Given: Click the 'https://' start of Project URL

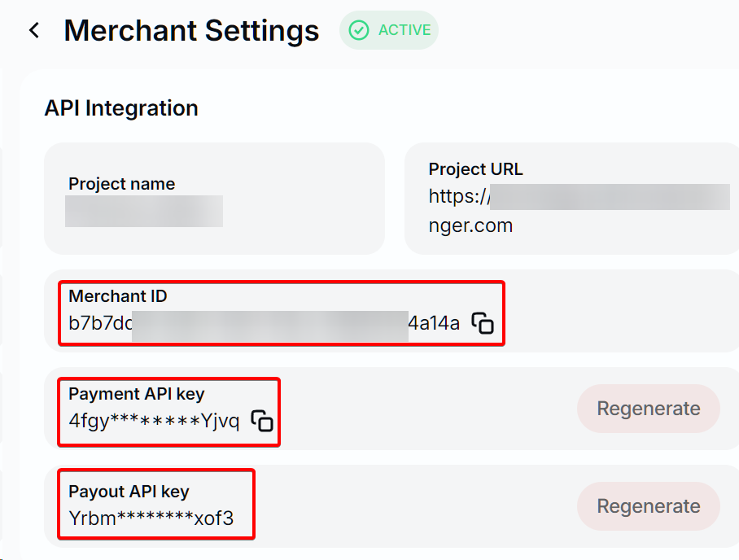Looking at the screenshot, I should pyautogui.click(x=458, y=196).
